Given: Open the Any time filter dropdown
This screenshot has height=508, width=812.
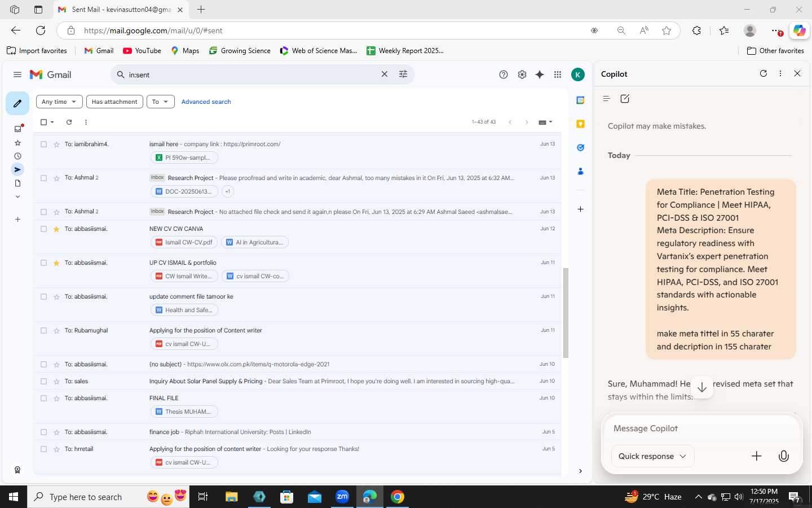Looking at the screenshot, I should tap(59, 102).
